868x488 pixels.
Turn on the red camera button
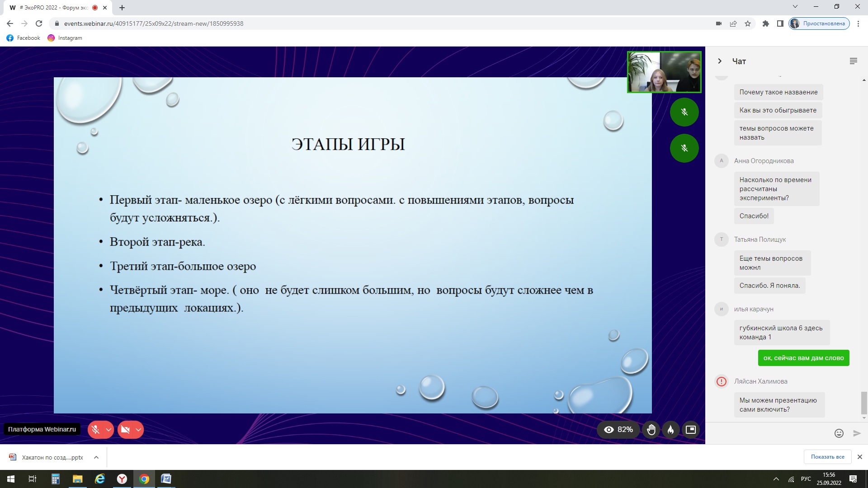point(125,430)
